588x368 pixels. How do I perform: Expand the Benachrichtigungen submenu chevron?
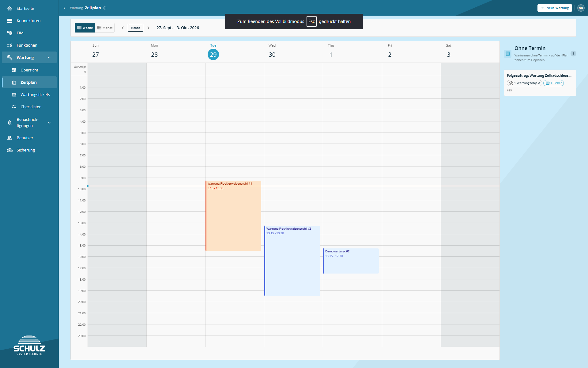[49, 123]
